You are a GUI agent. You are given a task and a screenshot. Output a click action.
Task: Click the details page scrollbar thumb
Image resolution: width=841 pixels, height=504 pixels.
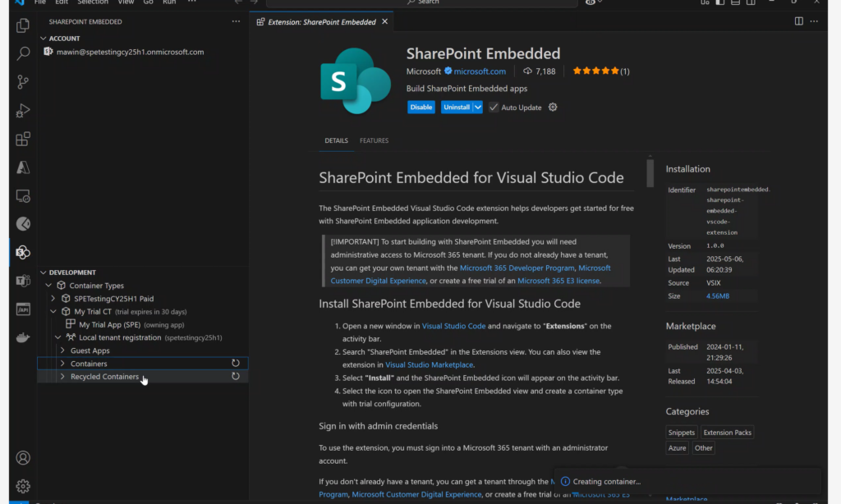tap(650, 172)
